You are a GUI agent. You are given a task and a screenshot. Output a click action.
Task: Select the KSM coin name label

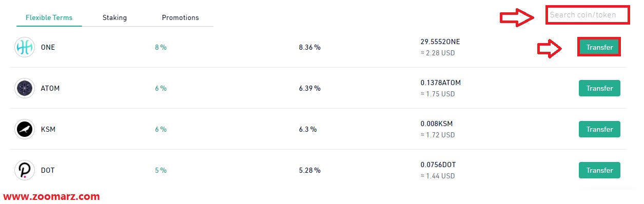[x=48, y=129]
